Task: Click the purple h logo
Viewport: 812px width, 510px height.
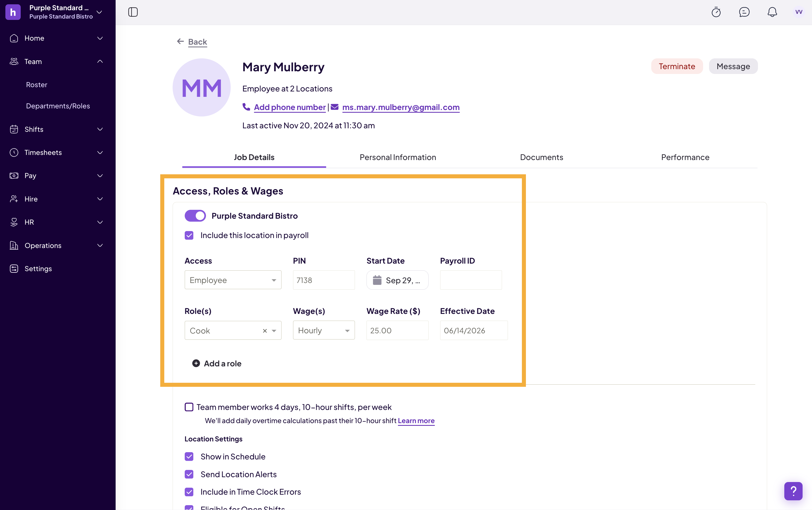Action: 13,12
